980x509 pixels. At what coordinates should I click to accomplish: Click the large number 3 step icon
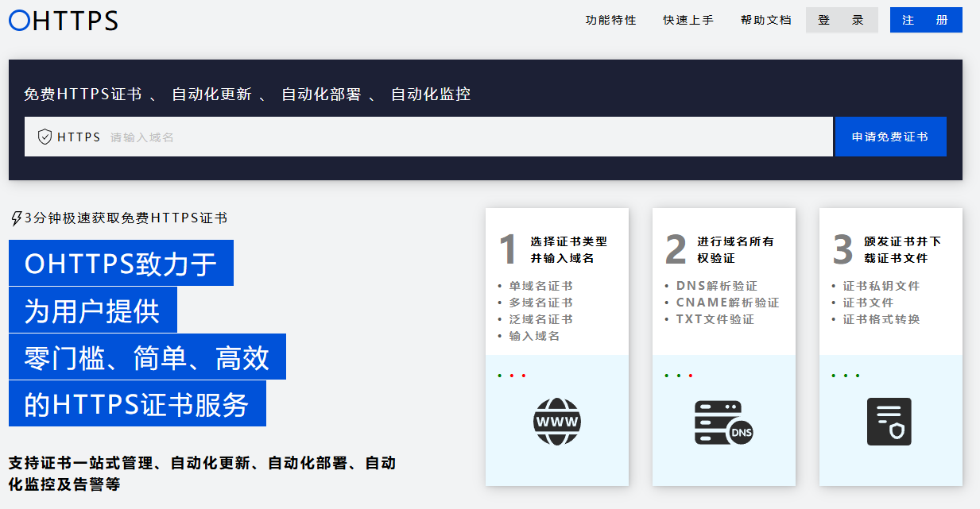[842, 250]
